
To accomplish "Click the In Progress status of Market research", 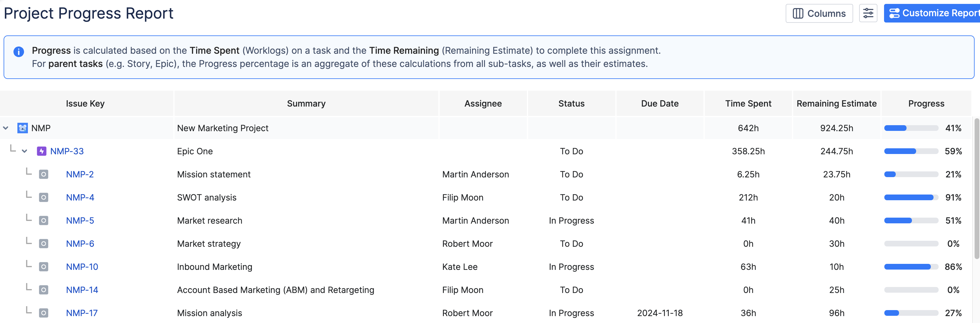I will [x=571, y=220].
